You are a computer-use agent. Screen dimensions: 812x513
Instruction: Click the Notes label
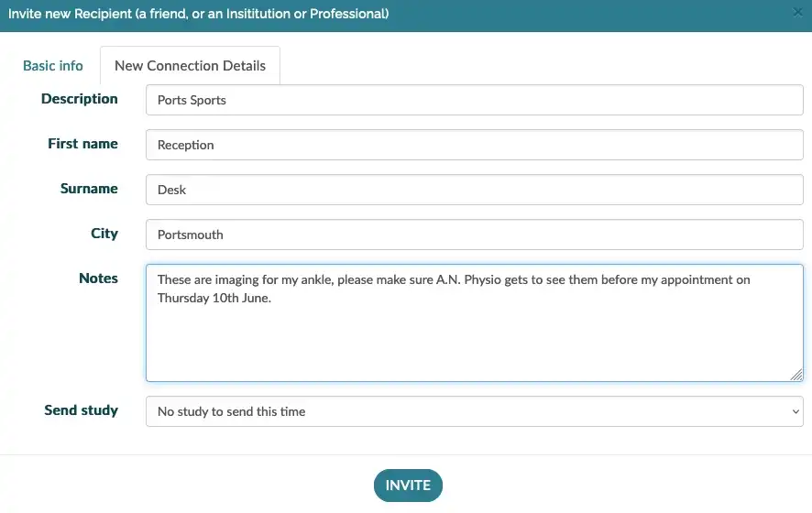98,278
